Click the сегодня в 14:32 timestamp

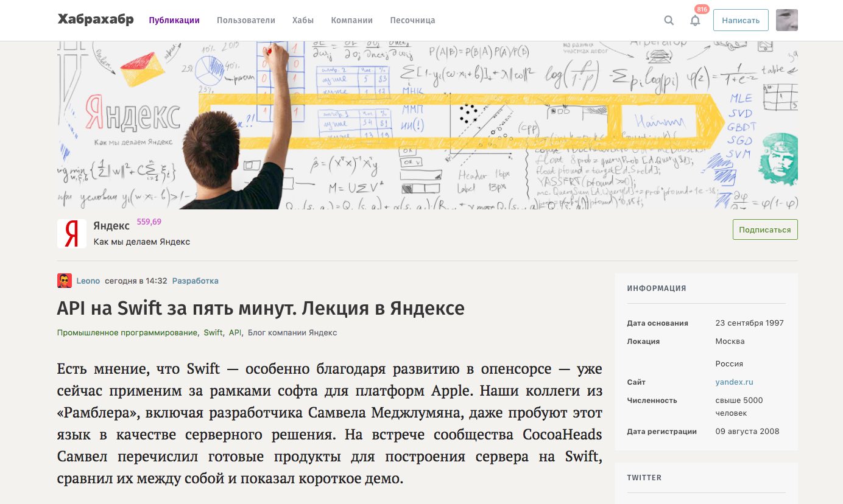tap(136, 281)
